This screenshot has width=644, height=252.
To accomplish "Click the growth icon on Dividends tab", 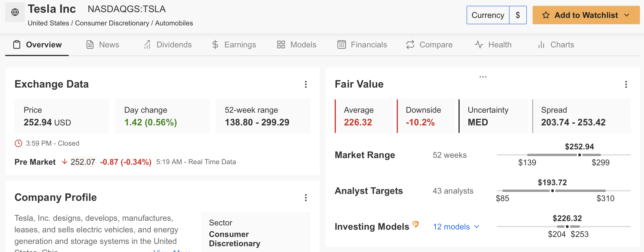I will [147, 45].
